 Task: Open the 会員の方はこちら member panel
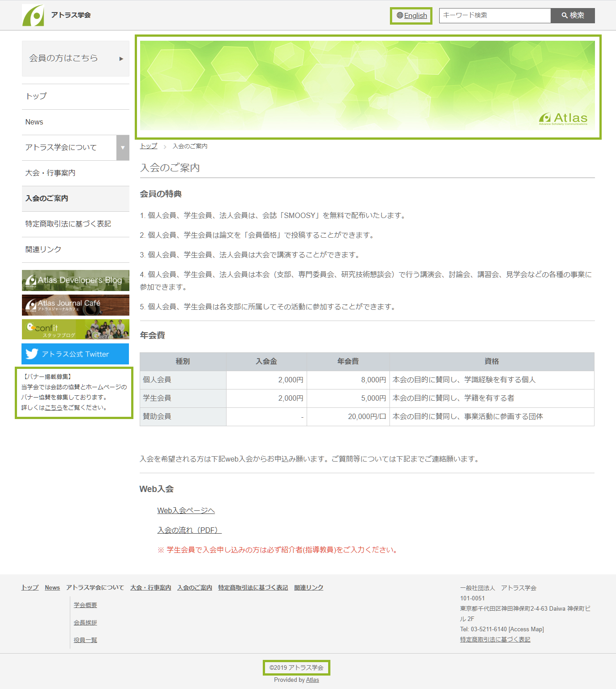(x=75, y=59)
